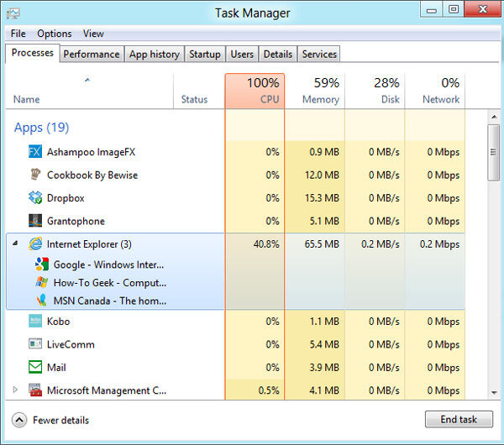Click the How-To Geek tab favicon
The width and height of the screenshot is (504, 445).
click(42, 282)
